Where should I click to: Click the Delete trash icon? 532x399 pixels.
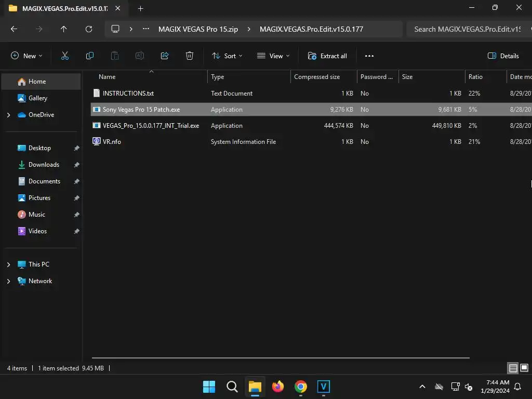(190, 56)
